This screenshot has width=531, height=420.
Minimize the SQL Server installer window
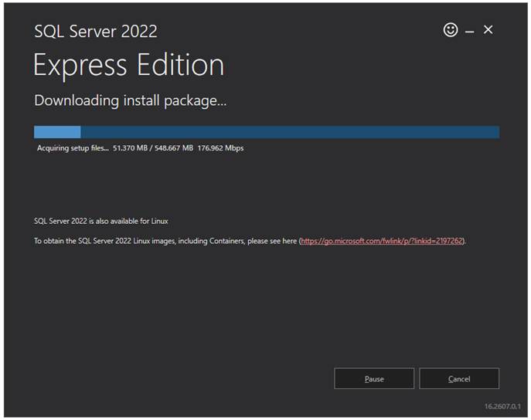[469, 32]
